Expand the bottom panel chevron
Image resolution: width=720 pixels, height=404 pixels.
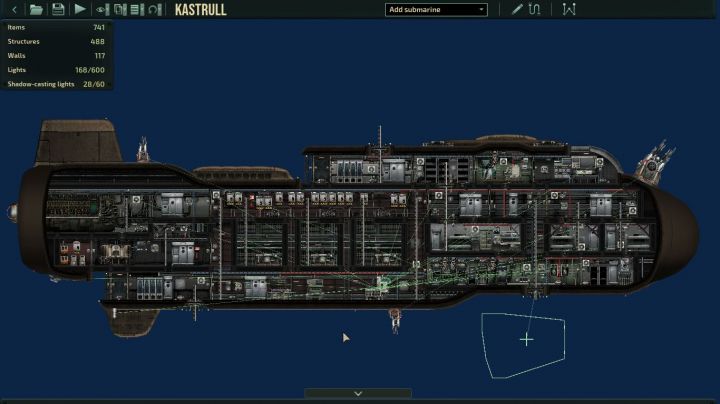tap(358, 393)
